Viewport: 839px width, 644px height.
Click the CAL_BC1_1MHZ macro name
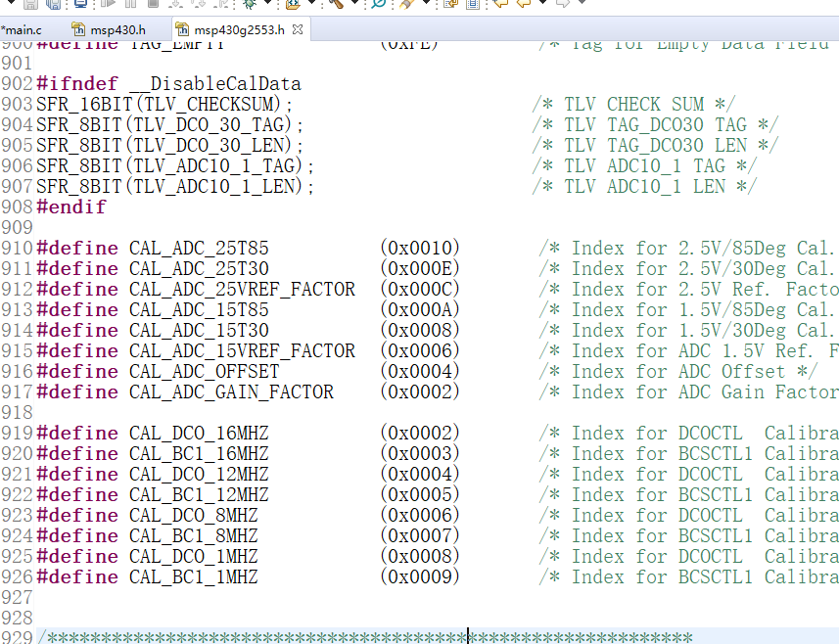[x=194, y=577]
